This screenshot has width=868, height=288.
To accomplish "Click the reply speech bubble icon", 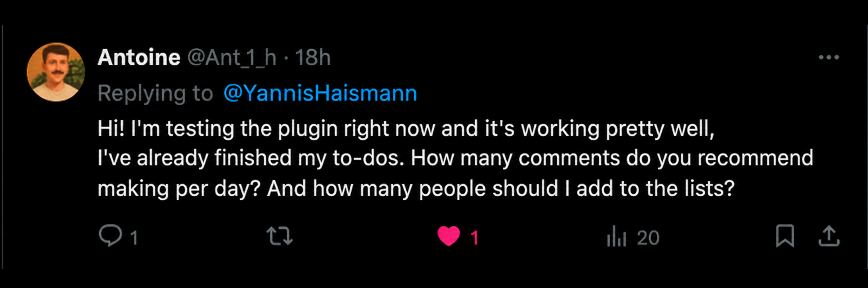I will pyautogui.click(x=110, y=236).
